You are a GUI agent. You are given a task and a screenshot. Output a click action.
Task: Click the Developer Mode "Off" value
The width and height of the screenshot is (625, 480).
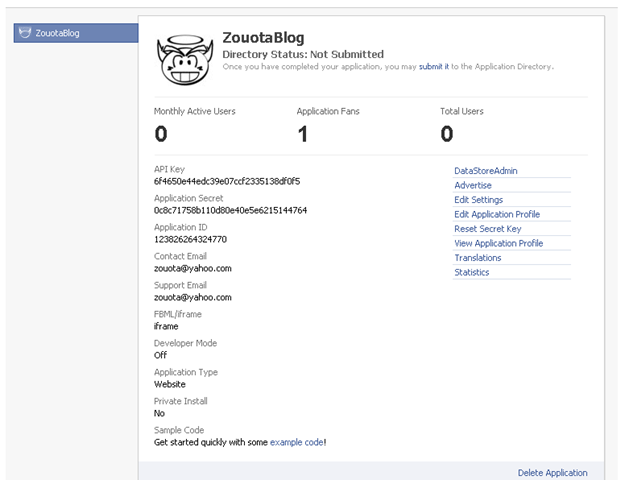[160, 355]
